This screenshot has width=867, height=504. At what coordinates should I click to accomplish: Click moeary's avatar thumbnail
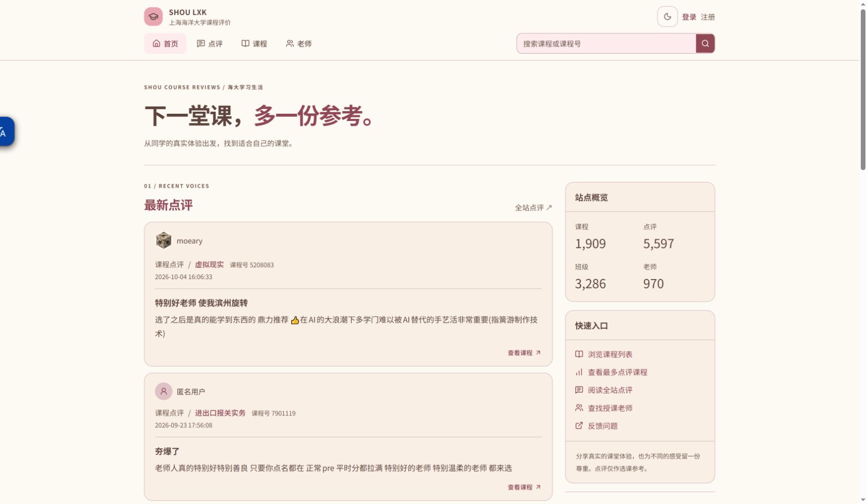coord(163,241)
